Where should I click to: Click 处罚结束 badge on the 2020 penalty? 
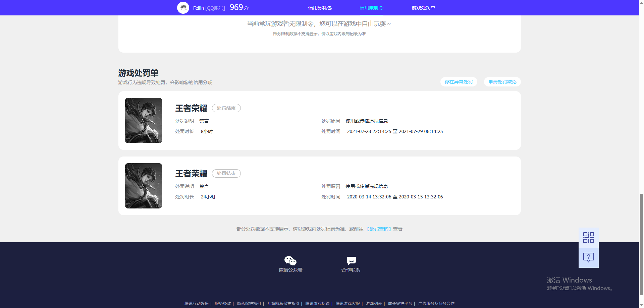pos(226,173)
